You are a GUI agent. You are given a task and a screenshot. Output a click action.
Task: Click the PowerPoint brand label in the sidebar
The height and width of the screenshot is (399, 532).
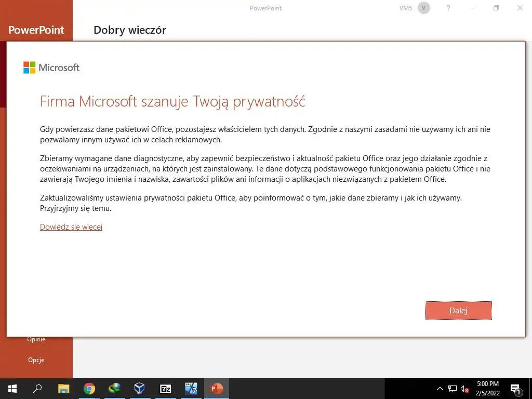[x=36, y=30]
